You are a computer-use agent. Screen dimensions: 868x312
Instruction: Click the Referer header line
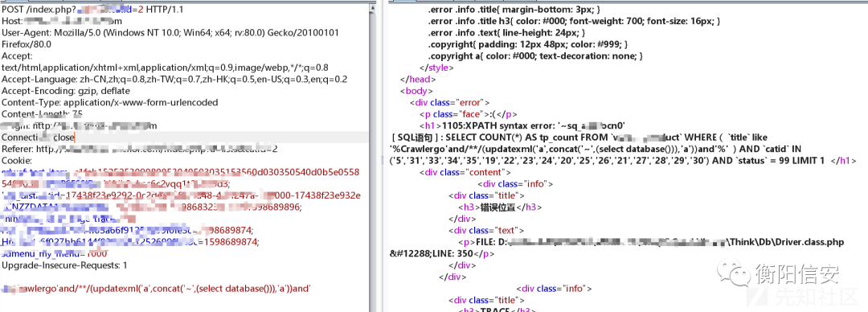(x=140, y=149)
